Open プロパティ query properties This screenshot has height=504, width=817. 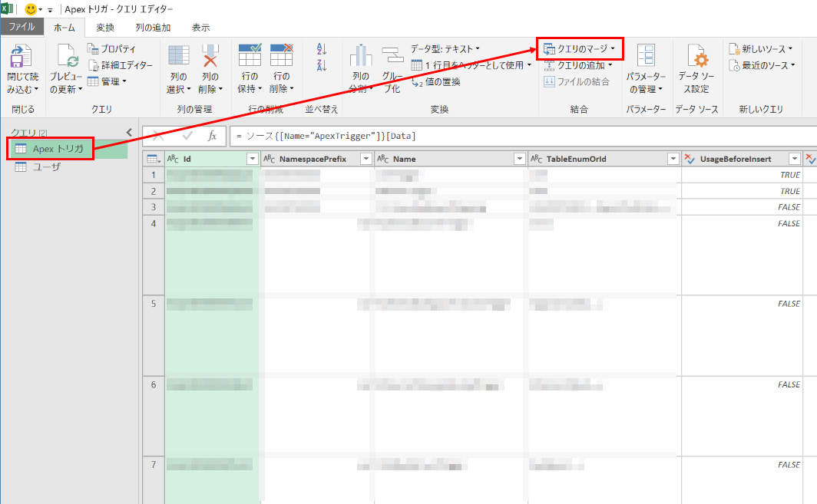click(111, 49)
